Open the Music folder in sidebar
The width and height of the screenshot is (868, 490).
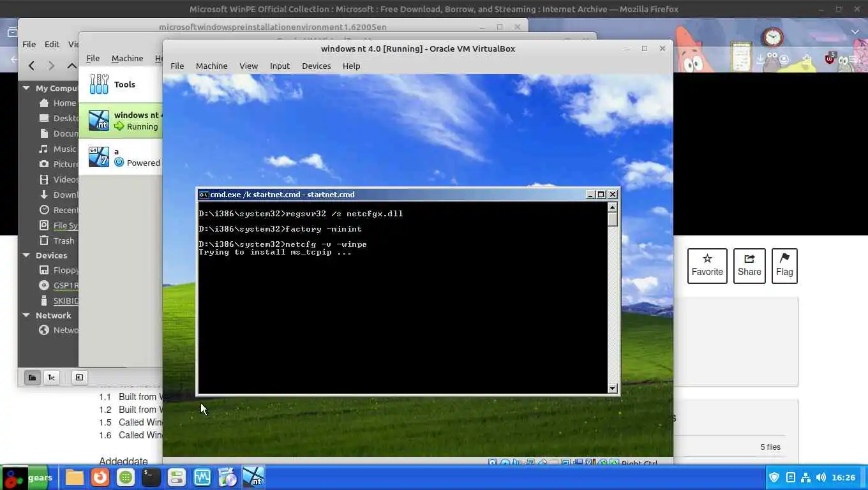[57, 149]
